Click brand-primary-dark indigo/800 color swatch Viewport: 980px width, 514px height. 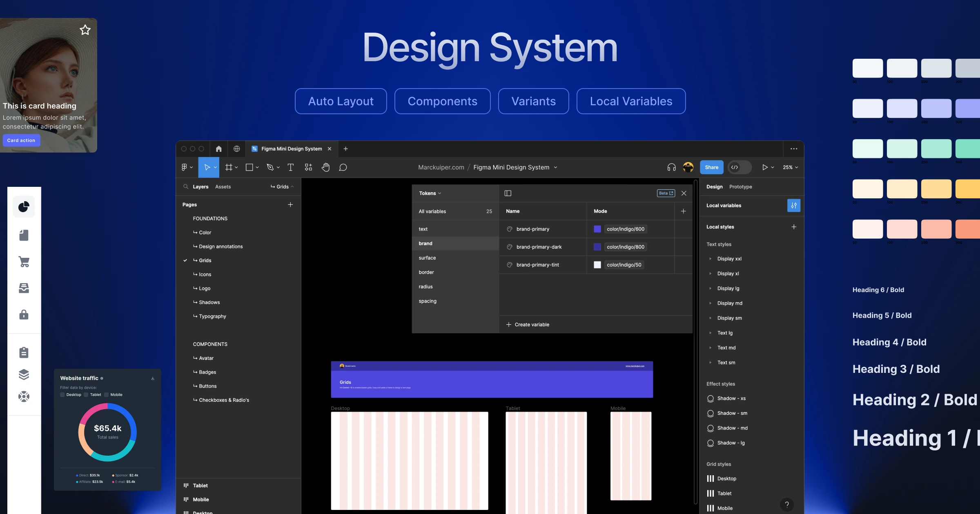point(597,247)
